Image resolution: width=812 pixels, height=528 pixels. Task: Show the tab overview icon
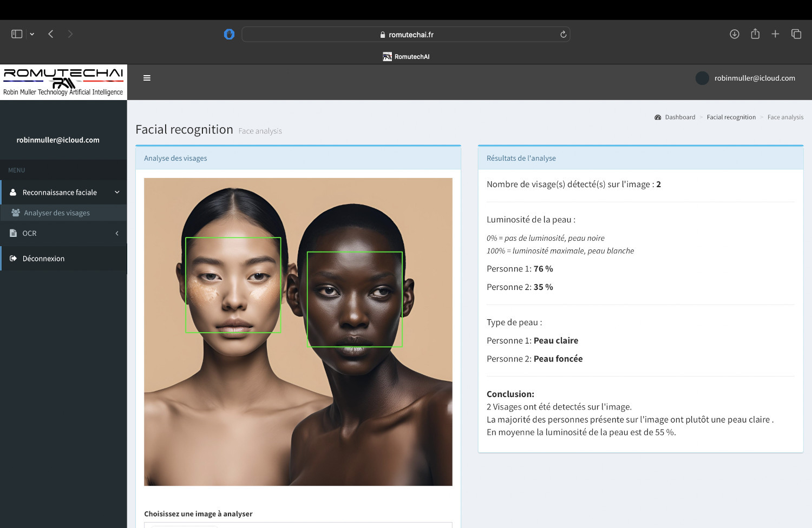(x=796, y=34)
